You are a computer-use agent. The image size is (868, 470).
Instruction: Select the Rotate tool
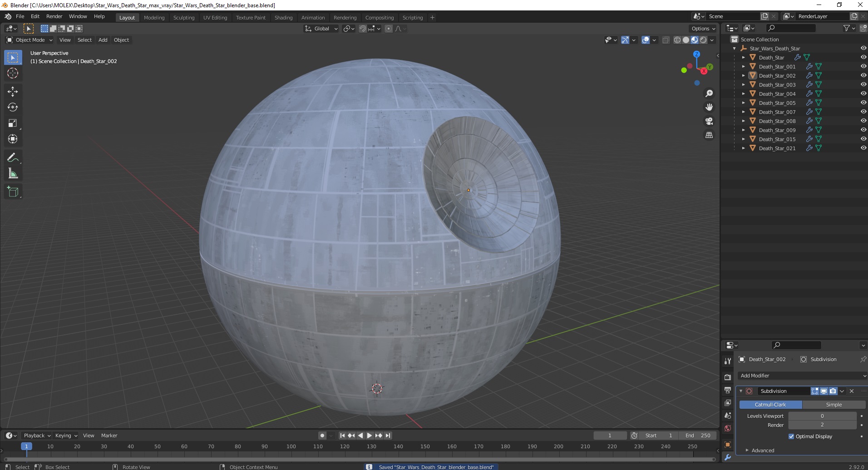coord(13,108)
